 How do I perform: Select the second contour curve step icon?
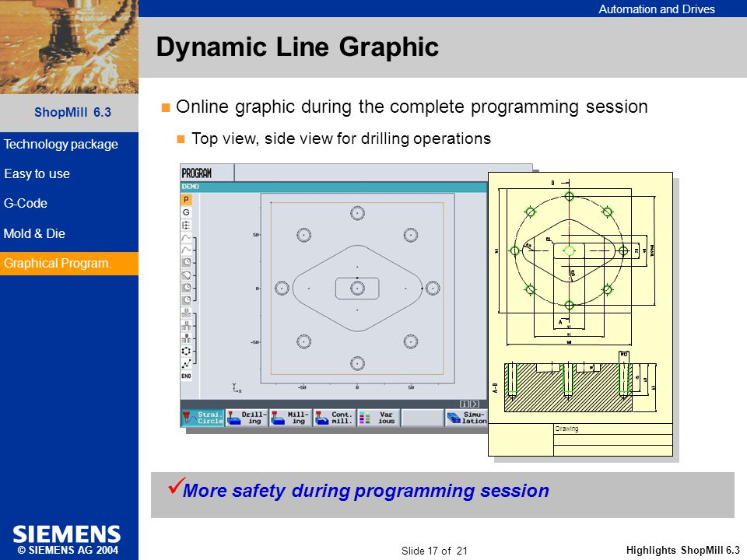coord(186,250)
